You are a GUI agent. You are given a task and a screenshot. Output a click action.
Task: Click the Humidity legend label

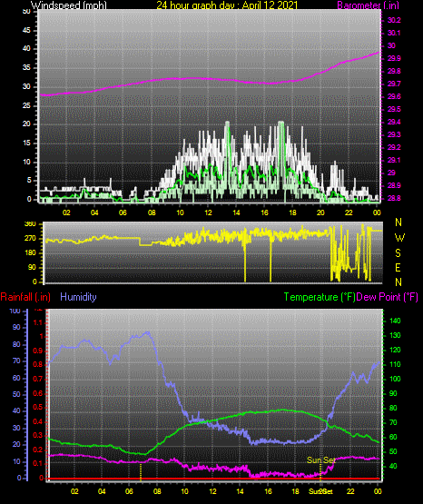[78, 297]
